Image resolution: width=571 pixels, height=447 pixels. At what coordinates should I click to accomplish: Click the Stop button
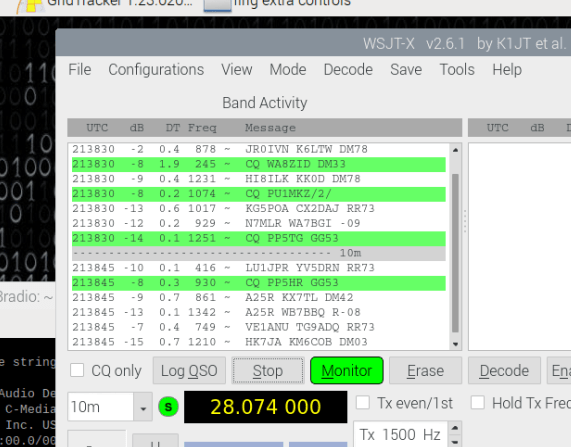coord(268,370)
